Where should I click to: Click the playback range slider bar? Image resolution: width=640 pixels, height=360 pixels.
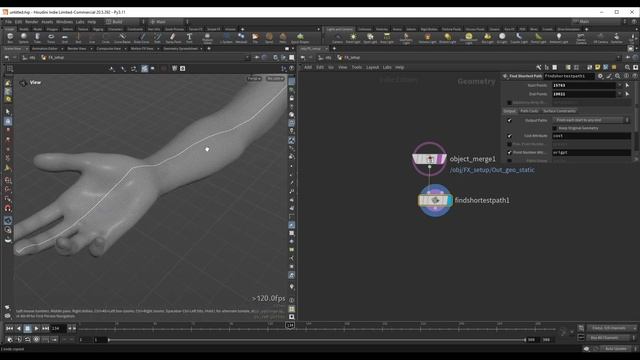tap(317, 340)
